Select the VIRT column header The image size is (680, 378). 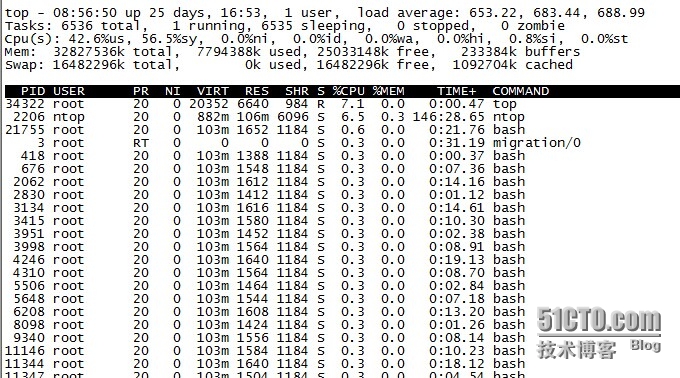pos(212,91)
